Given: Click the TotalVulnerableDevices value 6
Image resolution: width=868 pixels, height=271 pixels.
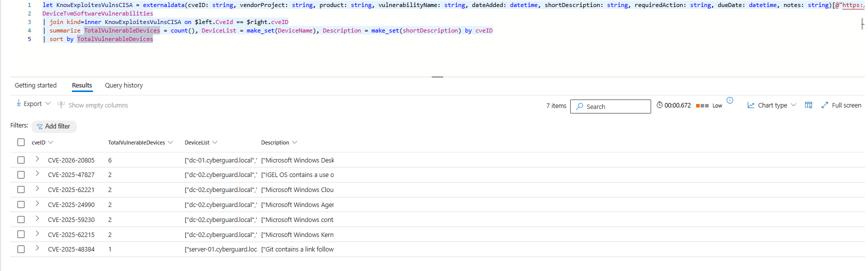Looking at the screenshot, I should [x=110, y=160].
